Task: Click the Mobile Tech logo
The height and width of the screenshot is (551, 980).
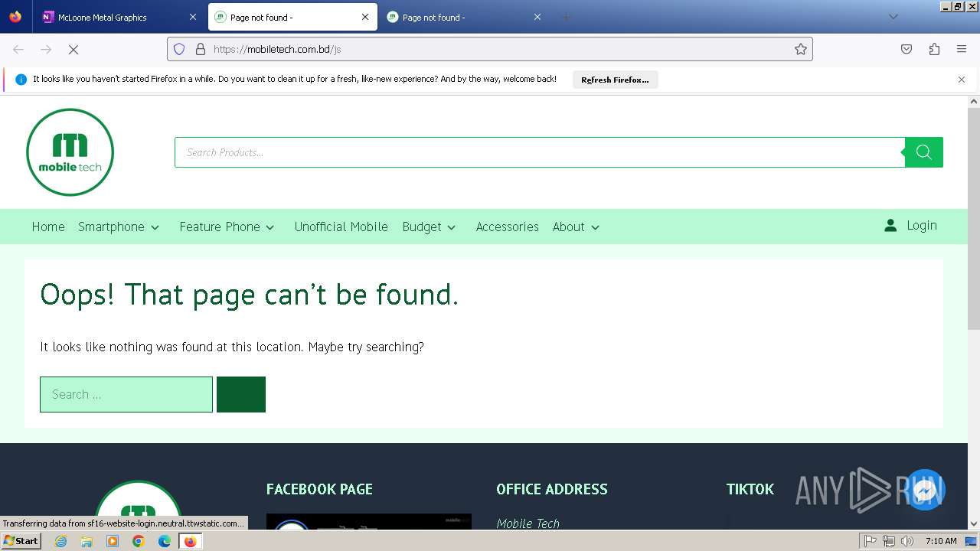Action: (x=70, y=152)
